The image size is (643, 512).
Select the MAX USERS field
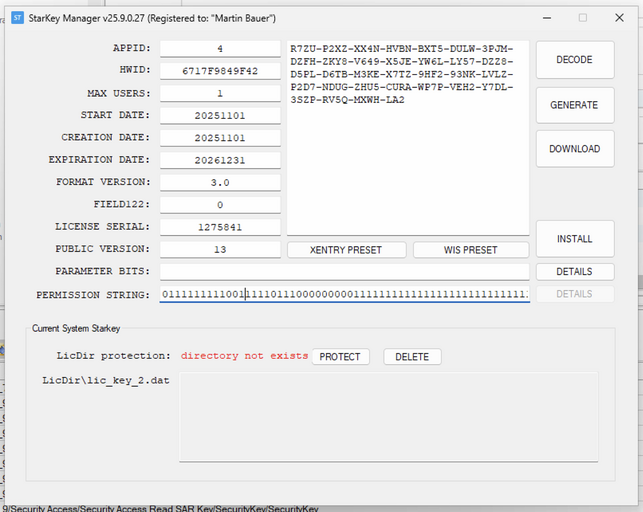(220, 93)
